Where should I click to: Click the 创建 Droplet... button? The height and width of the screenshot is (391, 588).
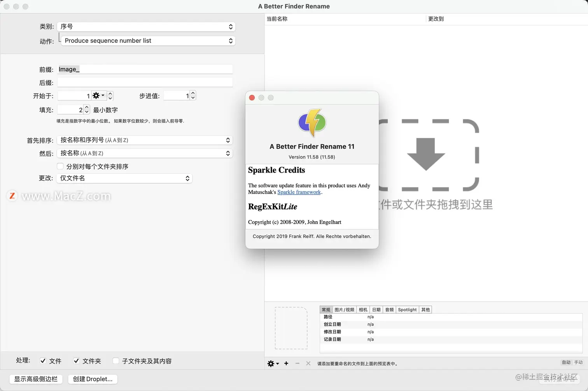pyautogui.click(x=93, y=379)
